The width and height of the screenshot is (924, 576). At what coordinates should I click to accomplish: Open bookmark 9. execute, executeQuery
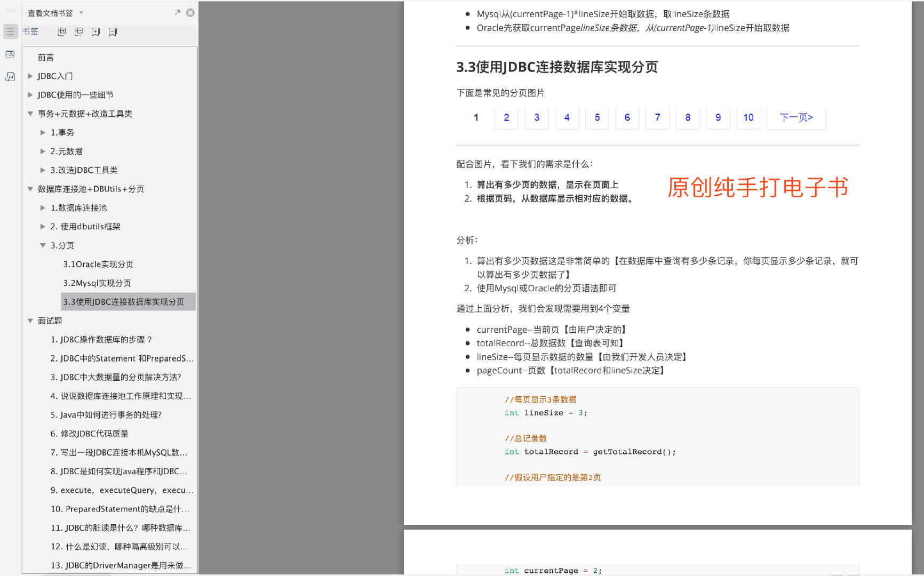pyautogui.click(x=122, y=490)
